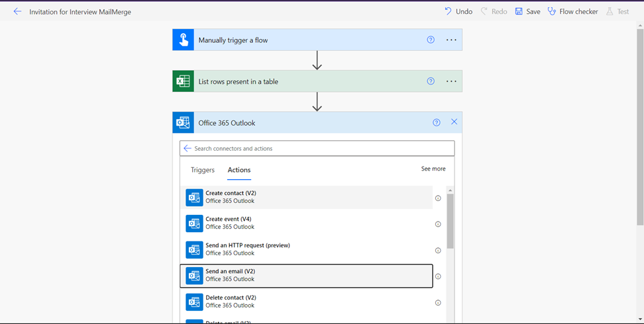
Task: Click the flow title Invitation for Interview MailMerge
Action: pyautogui.click(x=80, y=12)
